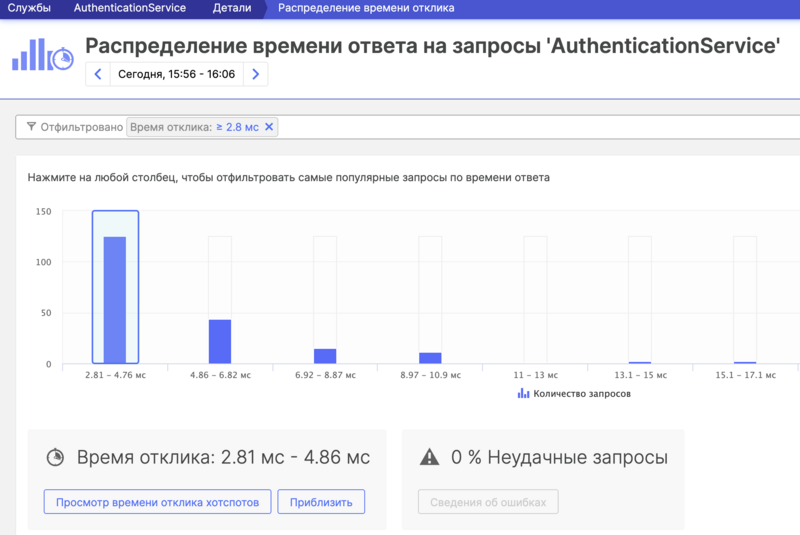This screenshot has height=535, width=800.
Task: Go to the Детали breadcrumb
Action: coord(232,8)
